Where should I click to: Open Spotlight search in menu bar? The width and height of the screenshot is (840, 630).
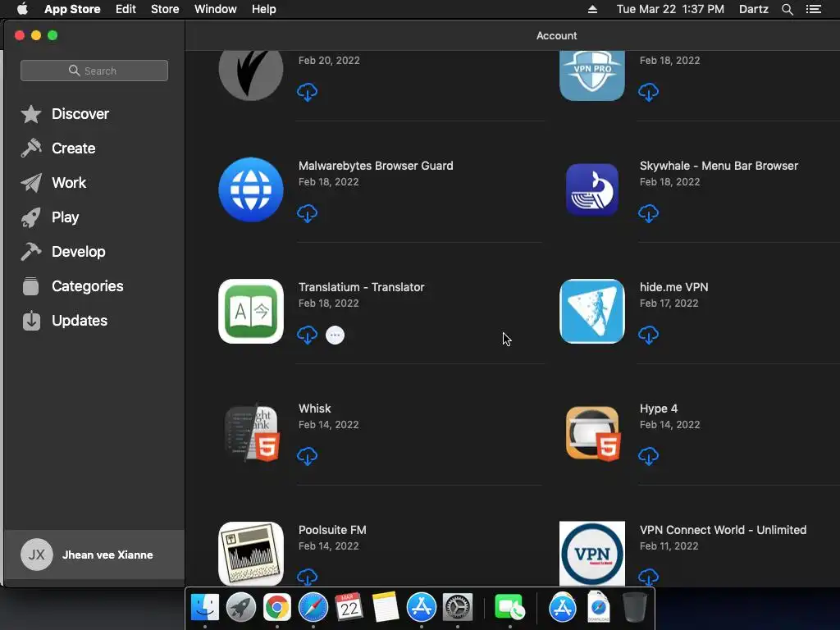tap(787, 9)
